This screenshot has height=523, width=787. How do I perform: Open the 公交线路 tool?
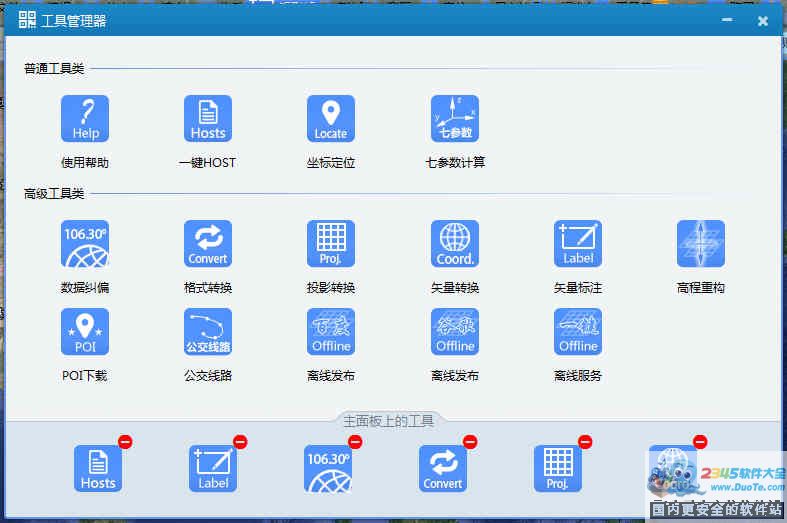point(208,332)
